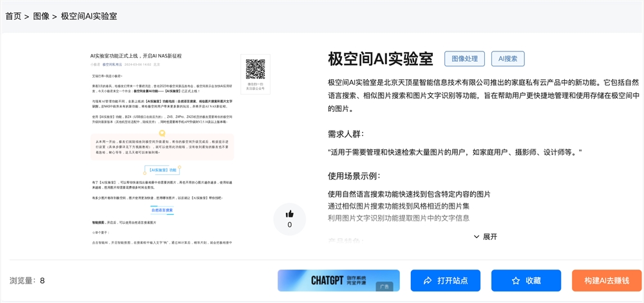Click the 需求人群 heading
Screen dimensions: 644x303
[x=346, y=134]
